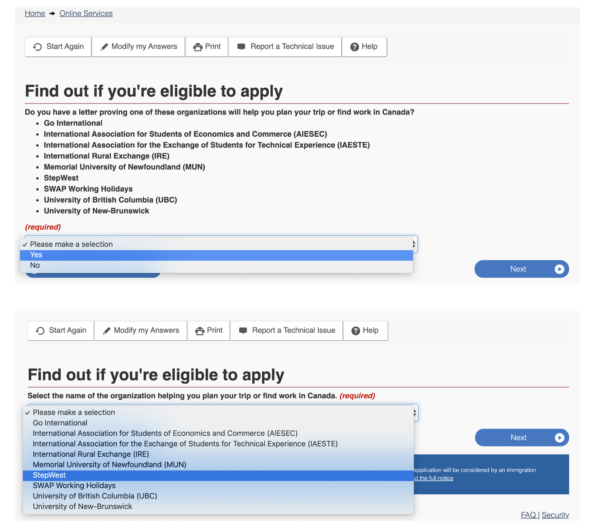The image size is (600, 529).
Task: Click question mark icon on upper Help button
Action: point(355,47)
